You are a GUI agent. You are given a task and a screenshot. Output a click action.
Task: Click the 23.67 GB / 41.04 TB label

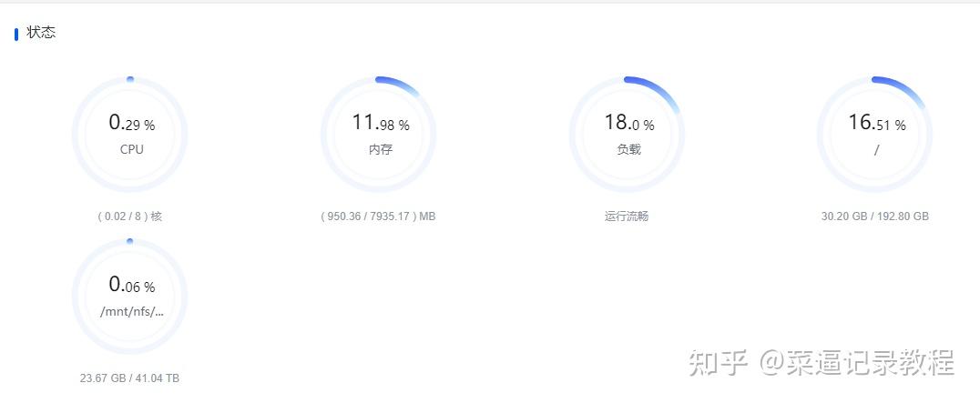129,378
